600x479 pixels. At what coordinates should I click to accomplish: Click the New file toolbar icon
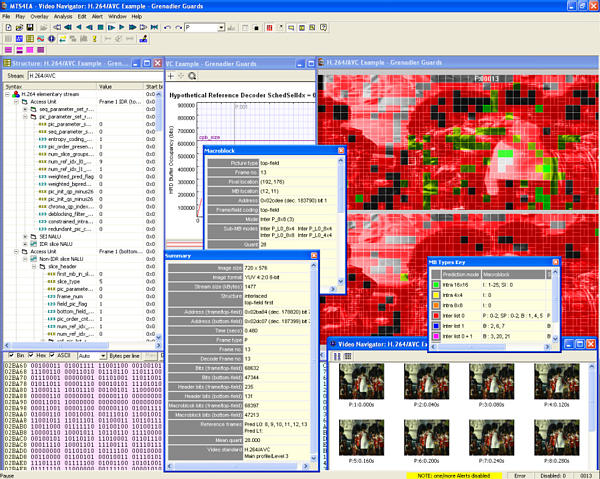click(x=7, y=29)
